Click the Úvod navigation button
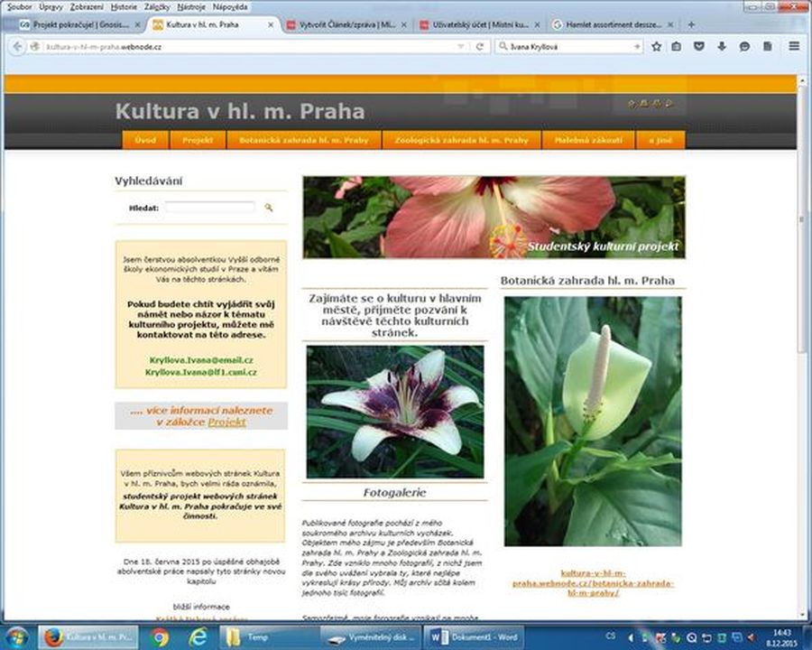 click(145, 140)
